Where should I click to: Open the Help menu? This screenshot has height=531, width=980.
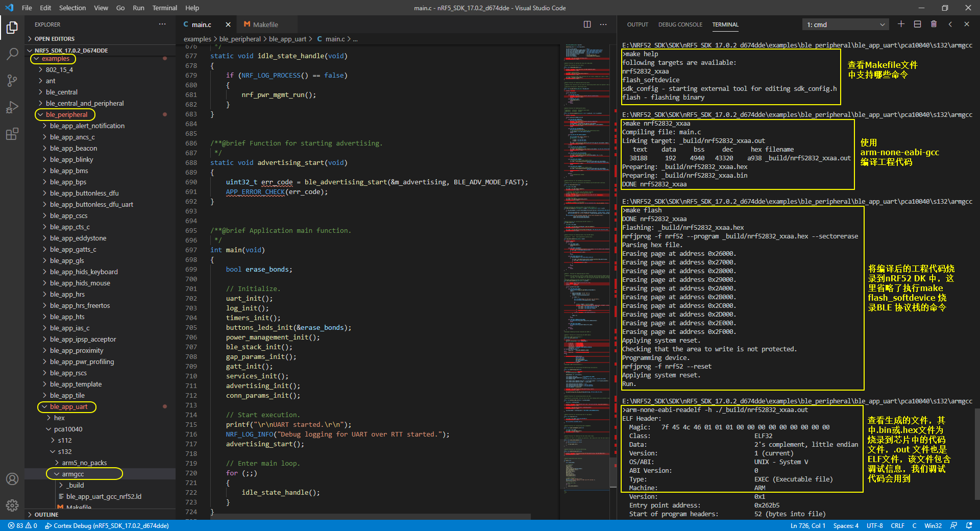click(x=192, y=8)
